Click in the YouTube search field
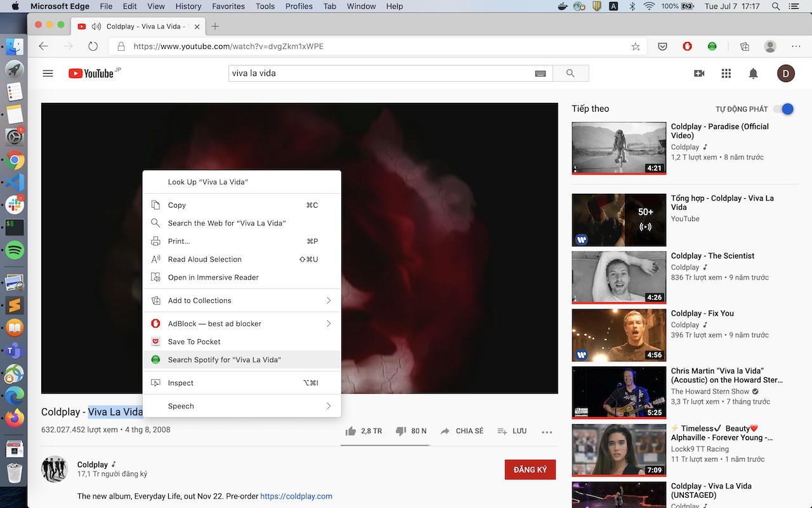The image size is (812, 508). click(x=381, y=74)
